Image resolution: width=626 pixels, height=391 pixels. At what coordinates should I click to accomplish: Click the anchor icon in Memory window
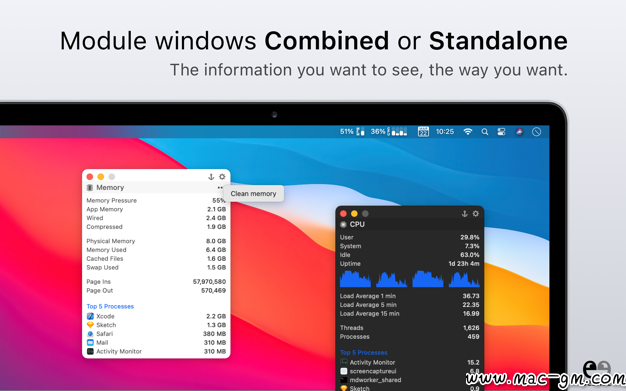(211, 177)
